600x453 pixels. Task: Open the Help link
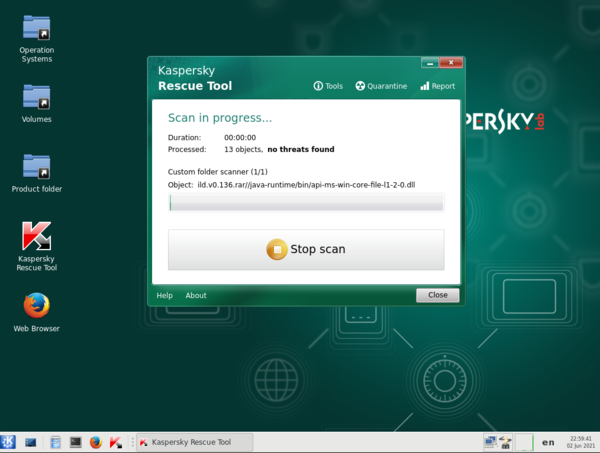coord(165,295)
